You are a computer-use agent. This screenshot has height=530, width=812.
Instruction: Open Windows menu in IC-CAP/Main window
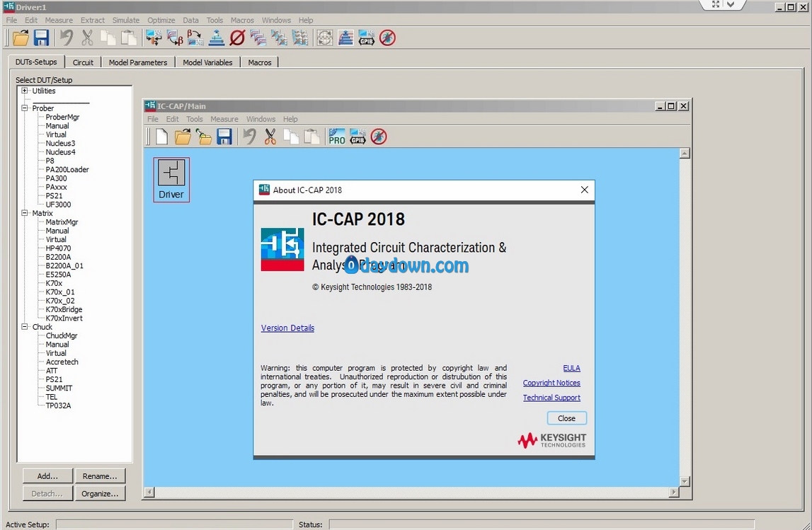[261, 119]
